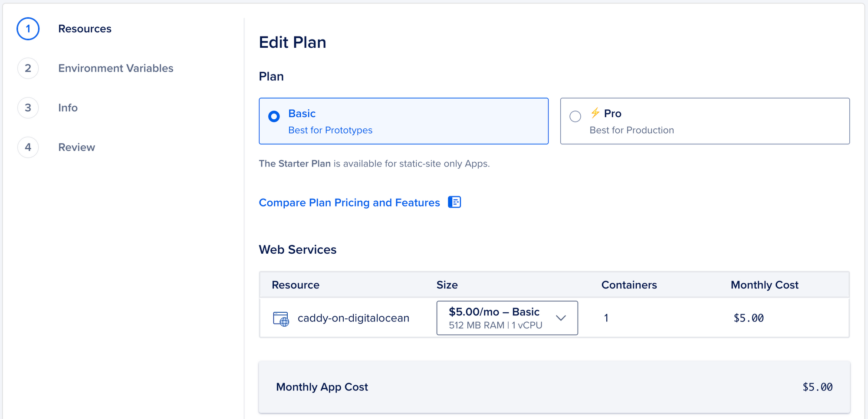Click the caddy-on-digitalocean resource name
868x419 pixels.
click(354, 318)
